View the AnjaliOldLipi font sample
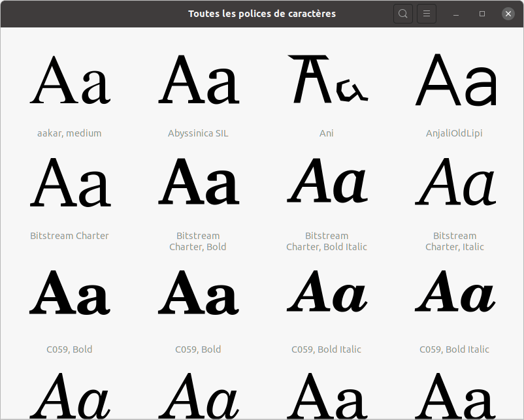Screen dimensions: 524x420 point(455,80)
